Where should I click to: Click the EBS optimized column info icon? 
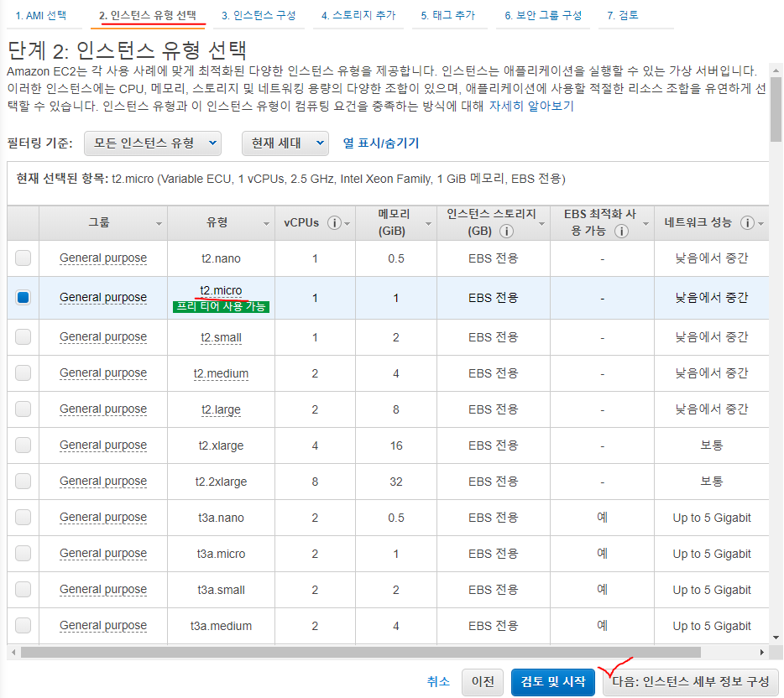(x=621, y=232)
